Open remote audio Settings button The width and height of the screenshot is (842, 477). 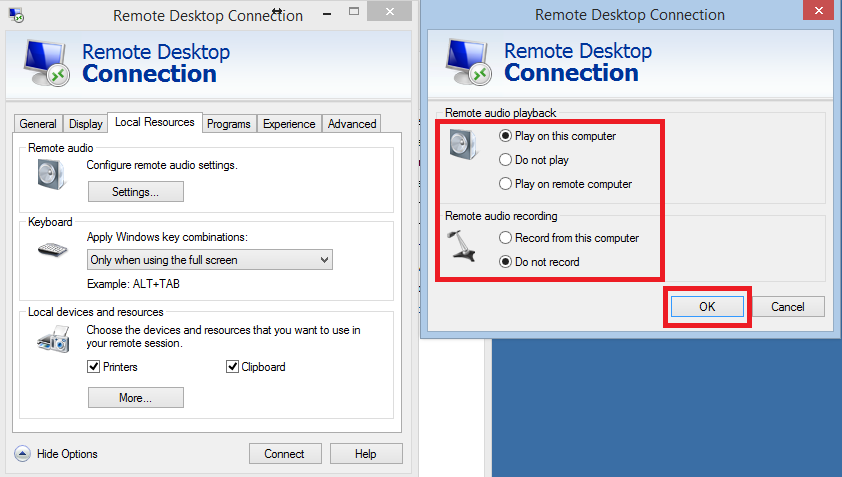(136, 192)
